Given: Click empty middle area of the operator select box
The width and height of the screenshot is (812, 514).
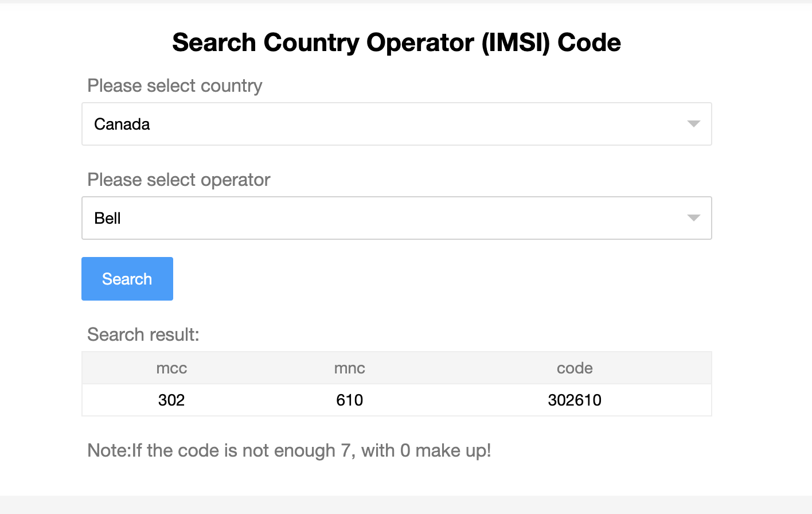Looking at the screenshot, I should [396, 218].
